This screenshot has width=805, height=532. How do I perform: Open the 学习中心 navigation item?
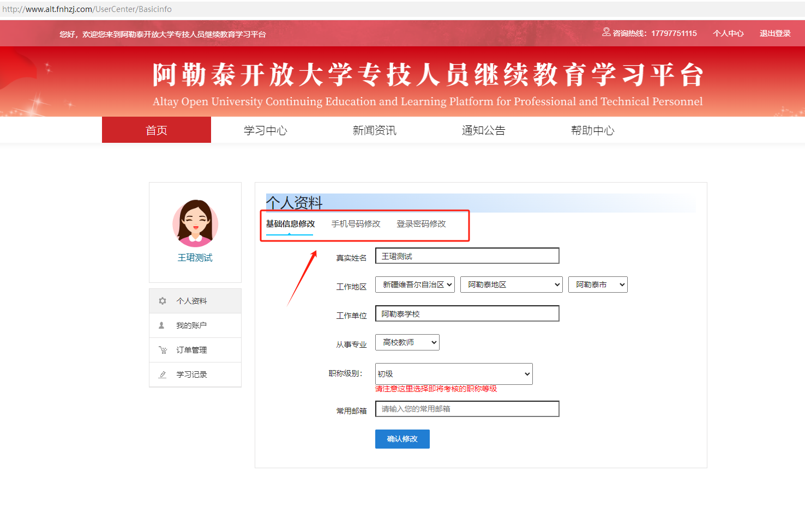click(266, 130)
